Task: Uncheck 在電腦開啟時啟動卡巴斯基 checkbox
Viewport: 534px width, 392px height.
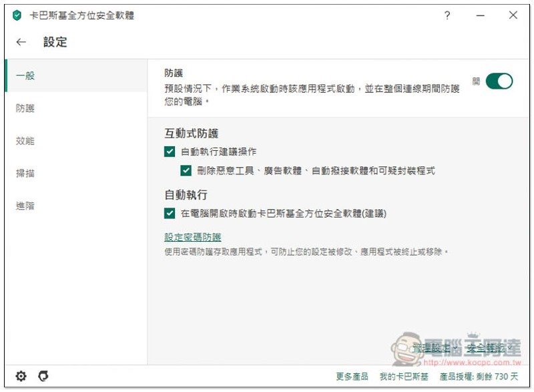Action: tap(170, 213)
